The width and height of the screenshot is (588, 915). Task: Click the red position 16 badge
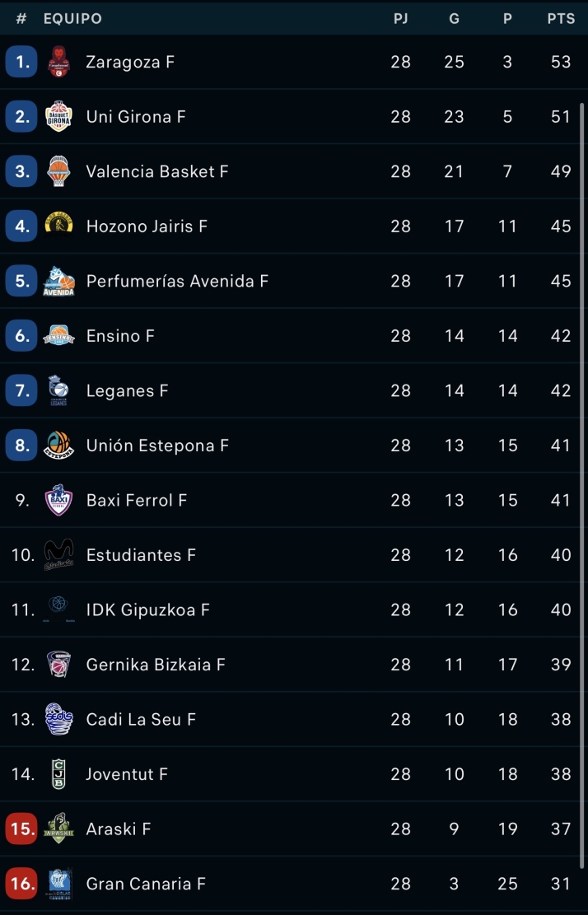(x=21, y=884)
